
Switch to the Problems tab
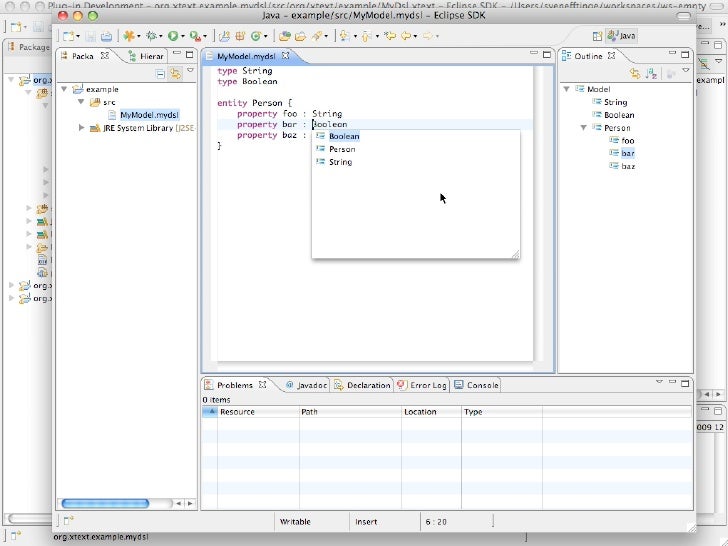tap(234, 385)
